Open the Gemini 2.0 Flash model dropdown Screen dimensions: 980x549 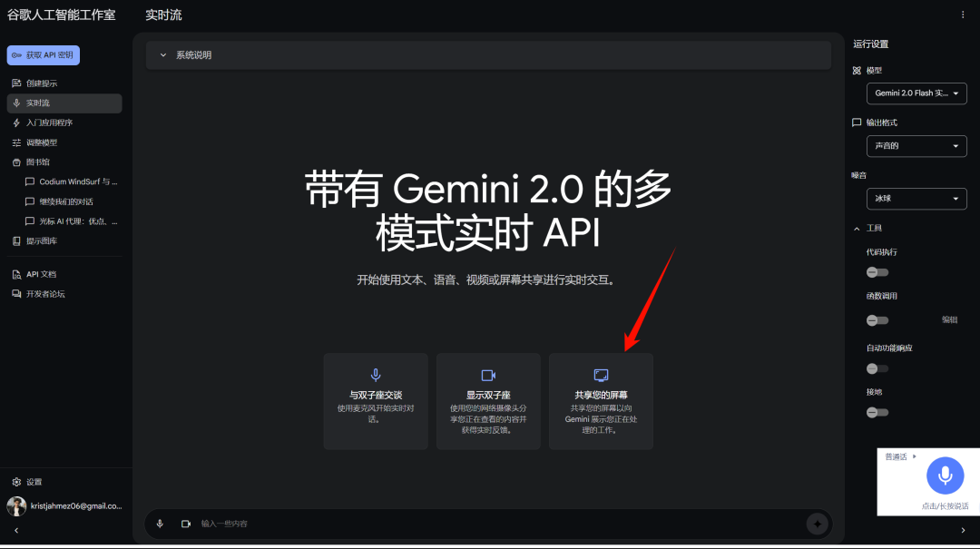coord(916,93)
